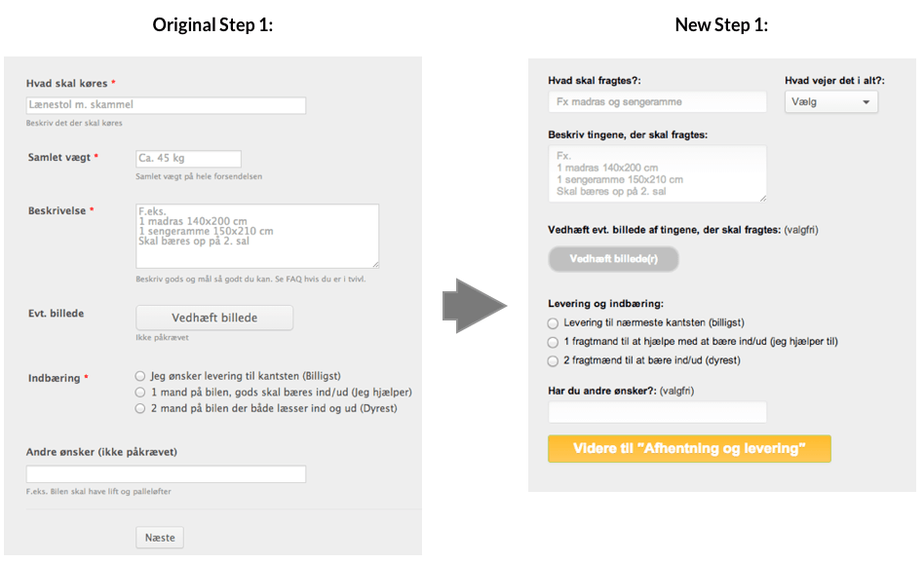This screenshot has width=924, height=564.
Task: Click the 'Beskriv tingene, der skal fragtes' textarea
Action: click(x=658, y=173)
